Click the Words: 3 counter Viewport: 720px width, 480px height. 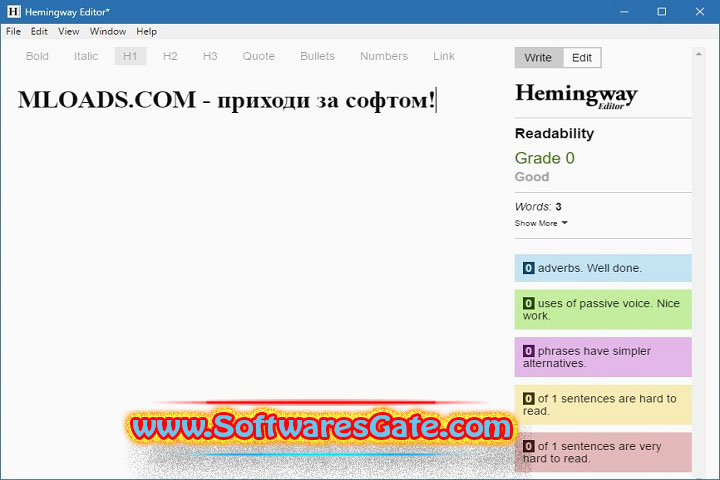click(x=538, y=207)
